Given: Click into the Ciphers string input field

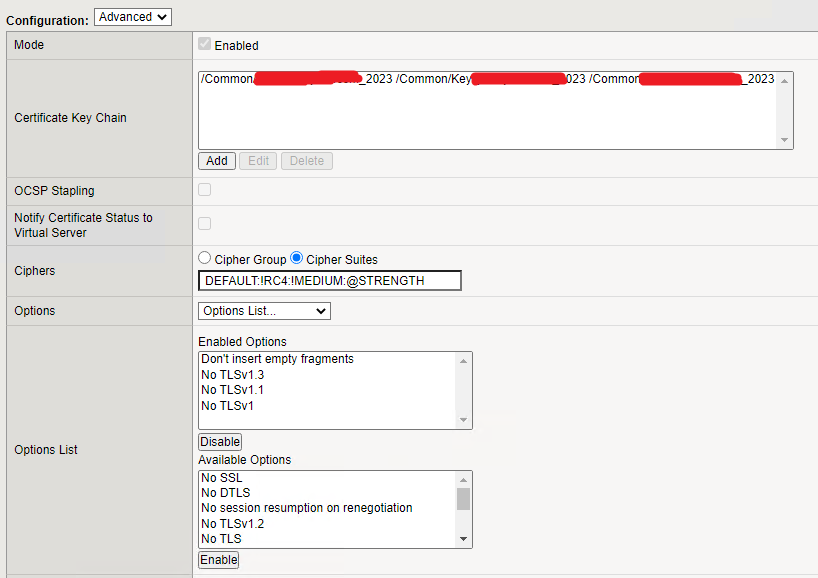Looking at the screenshot, I should click(x=330, y=281).
